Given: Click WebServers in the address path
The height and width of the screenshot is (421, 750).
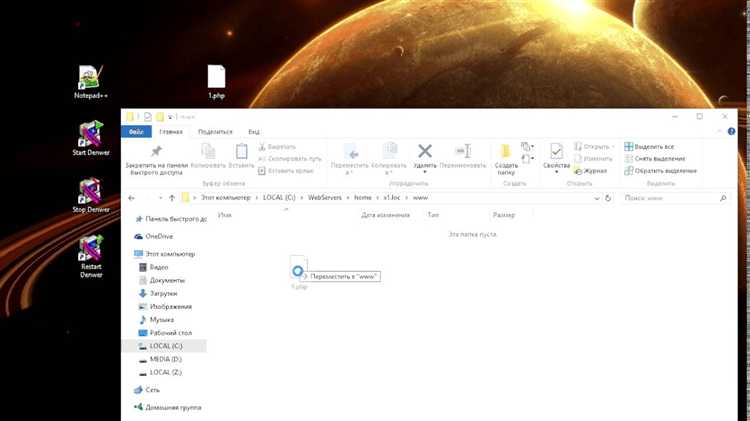Looking at the screenshot, I should coord(325,198).
